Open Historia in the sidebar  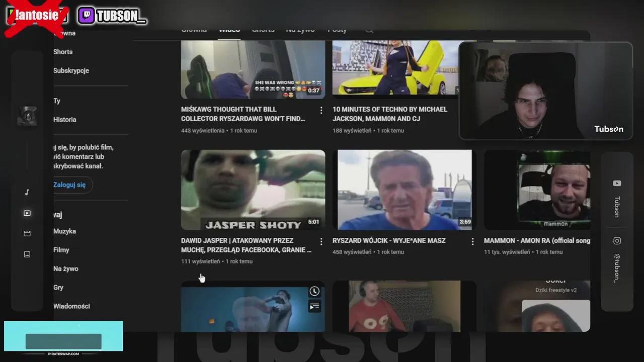coord(65,120)
